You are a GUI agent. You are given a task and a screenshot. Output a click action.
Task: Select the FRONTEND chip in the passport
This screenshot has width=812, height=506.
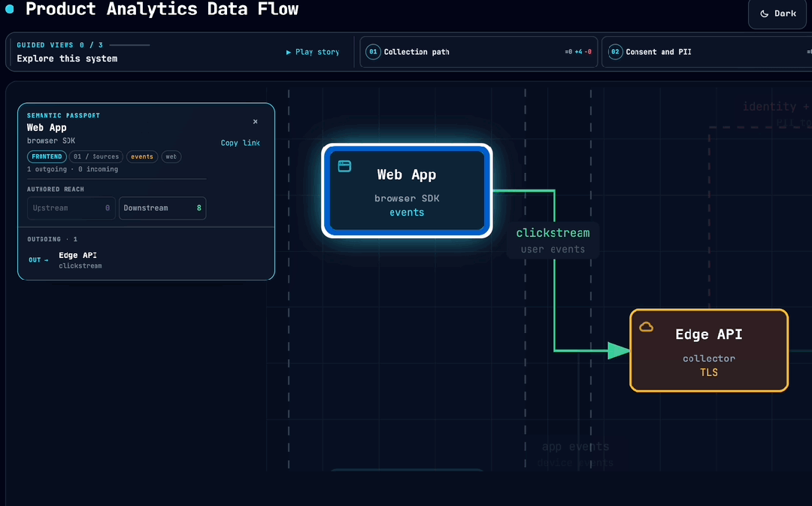click(47, 156)
